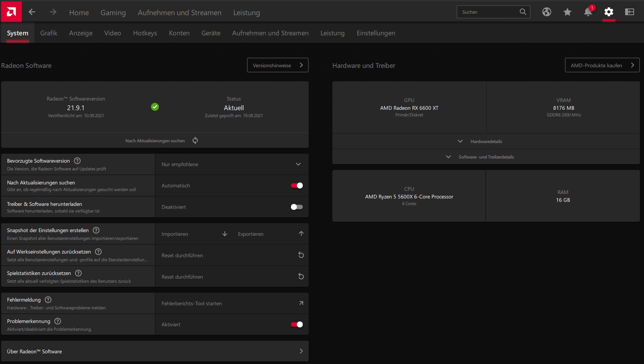Open favorites star icon

[x=567, y=12]
